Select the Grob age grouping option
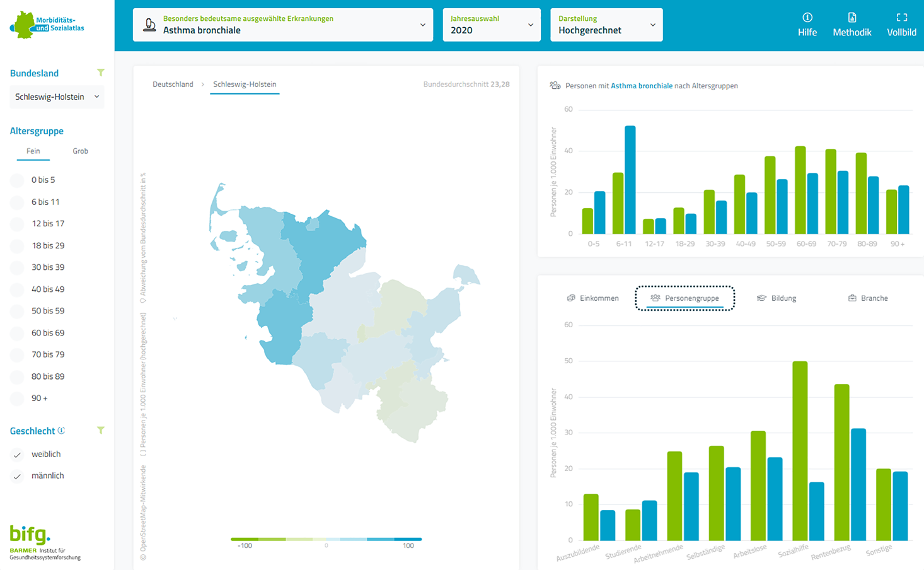Image resolution: width=924 pixels, height=570 pixels. (x=80, y=151)
